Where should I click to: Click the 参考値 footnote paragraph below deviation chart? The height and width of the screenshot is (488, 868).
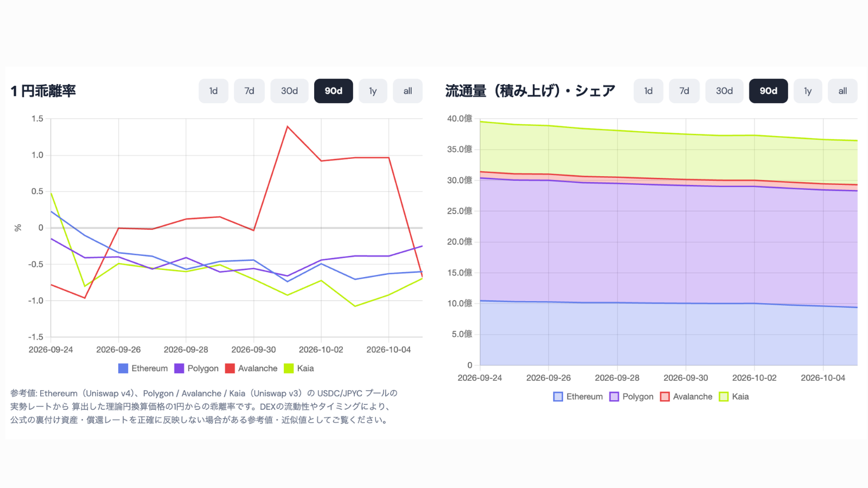pos(204,407)
